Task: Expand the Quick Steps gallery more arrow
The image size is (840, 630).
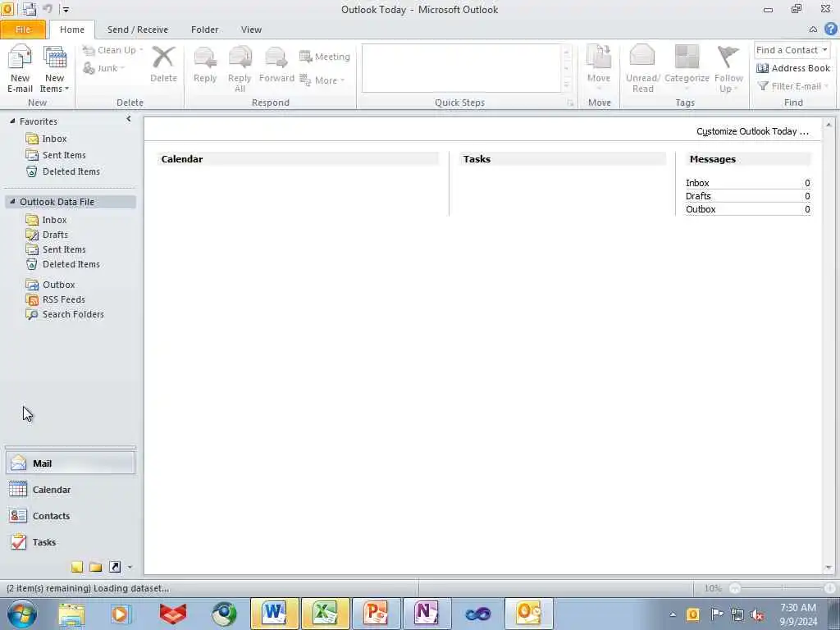Action: point(566,85)
